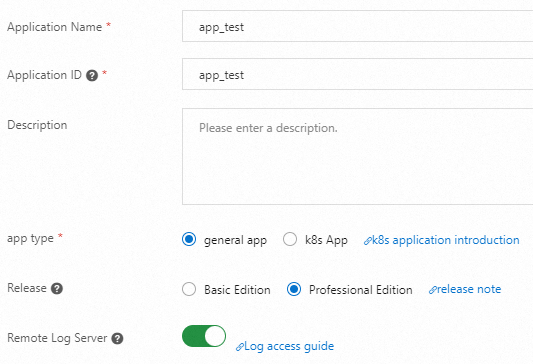Click the help icon beside Application ID
The height and width of the screenshot is (364, 533).
coord(92,75)
